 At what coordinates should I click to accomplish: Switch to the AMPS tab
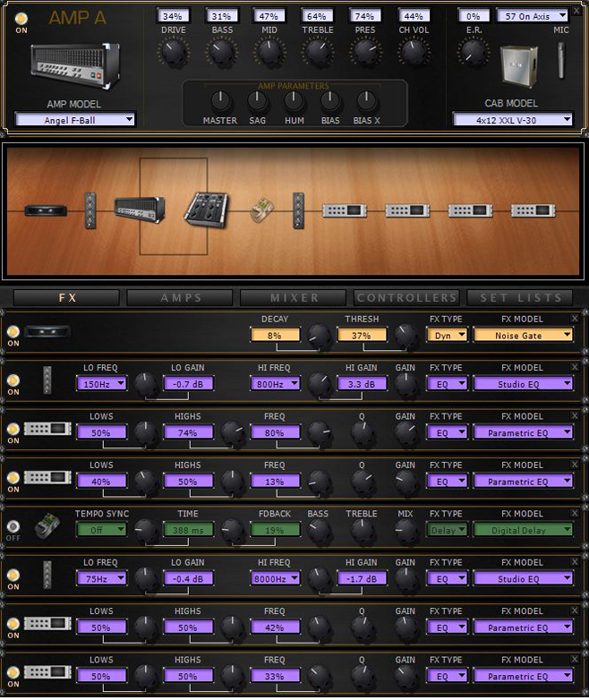tap(180, 298)
